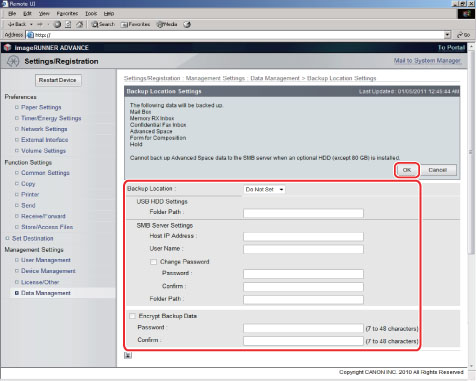Viewport: 476px width, 381px height.
Task: Click the History icon beside Media
Action: [x=187, y=24]
